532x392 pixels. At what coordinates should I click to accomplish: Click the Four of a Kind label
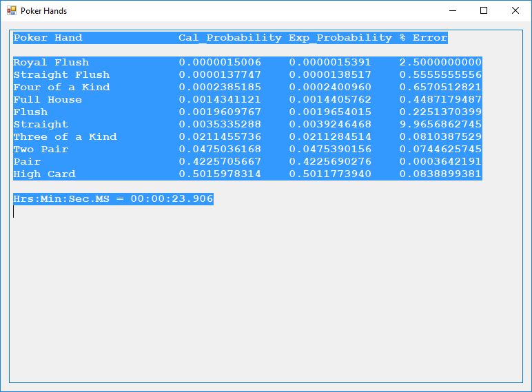61,87
